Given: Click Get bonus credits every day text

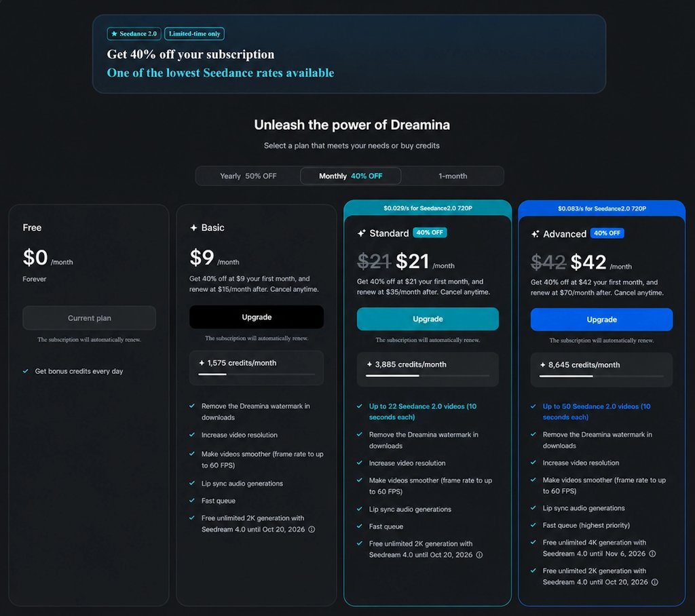Looking at the screenshot, I should pyautogui.click(x=79, y=371).
